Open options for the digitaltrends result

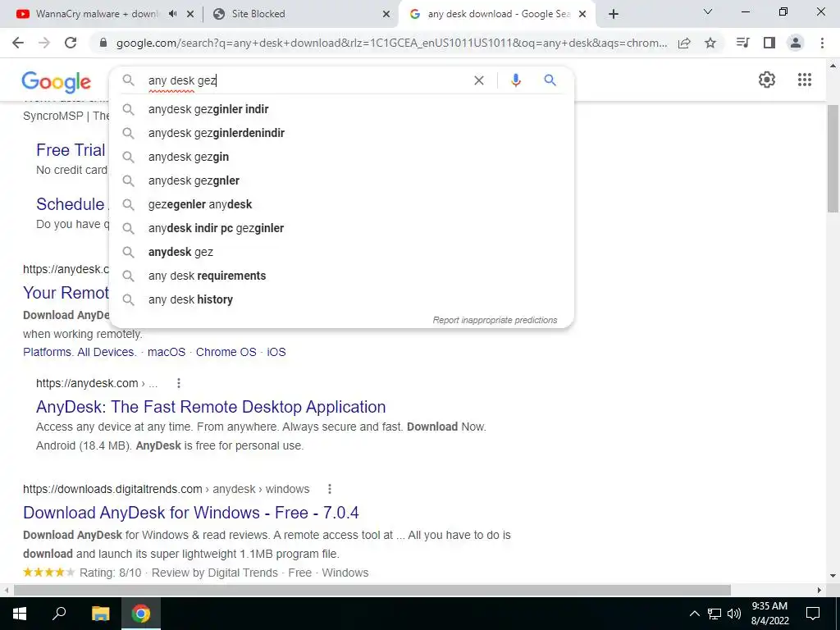(x=330, y=489)
